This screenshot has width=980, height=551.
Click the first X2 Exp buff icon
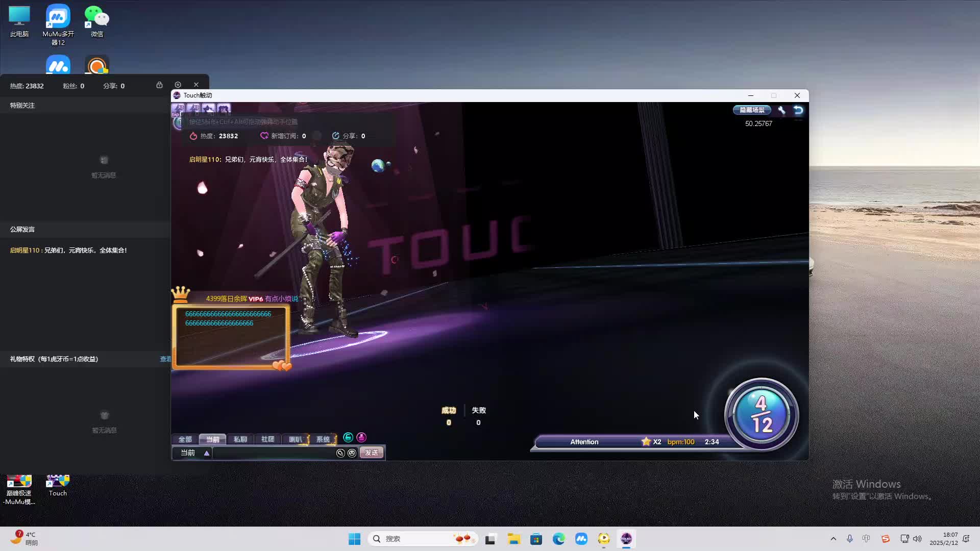pyautogui.click(x=178, y=109)
